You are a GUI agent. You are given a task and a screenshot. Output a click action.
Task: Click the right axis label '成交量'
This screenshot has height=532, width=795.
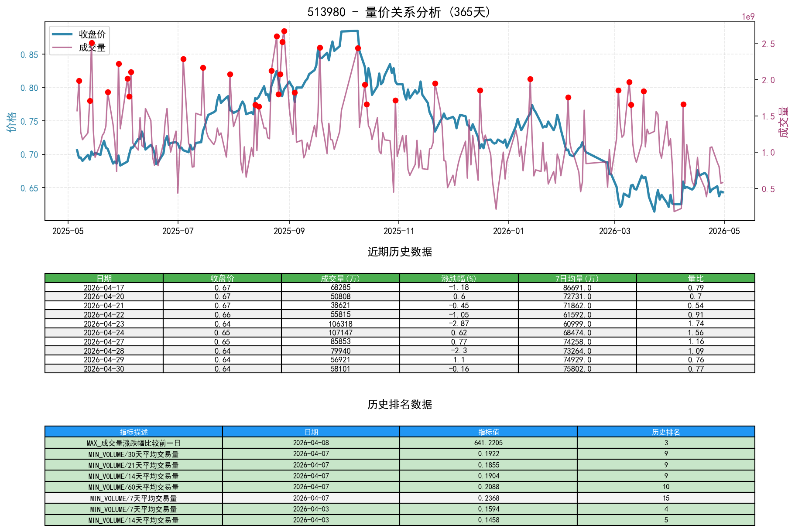pyautogui.click(x=784, y=122)
